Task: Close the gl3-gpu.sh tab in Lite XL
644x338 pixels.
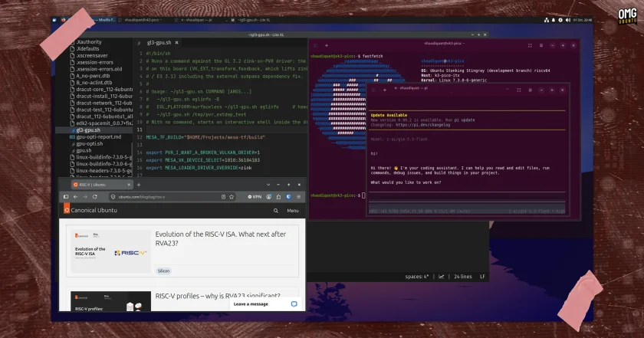Action: click(x=177, y=42)
